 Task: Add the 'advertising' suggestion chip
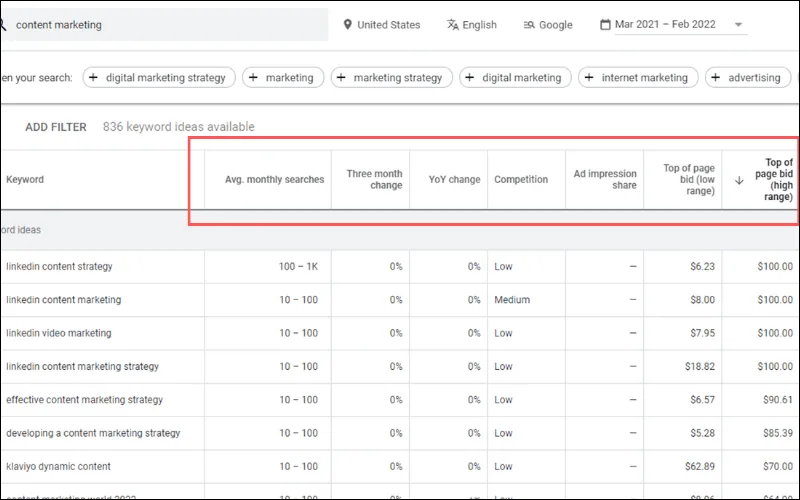click(x=748, y=78)
